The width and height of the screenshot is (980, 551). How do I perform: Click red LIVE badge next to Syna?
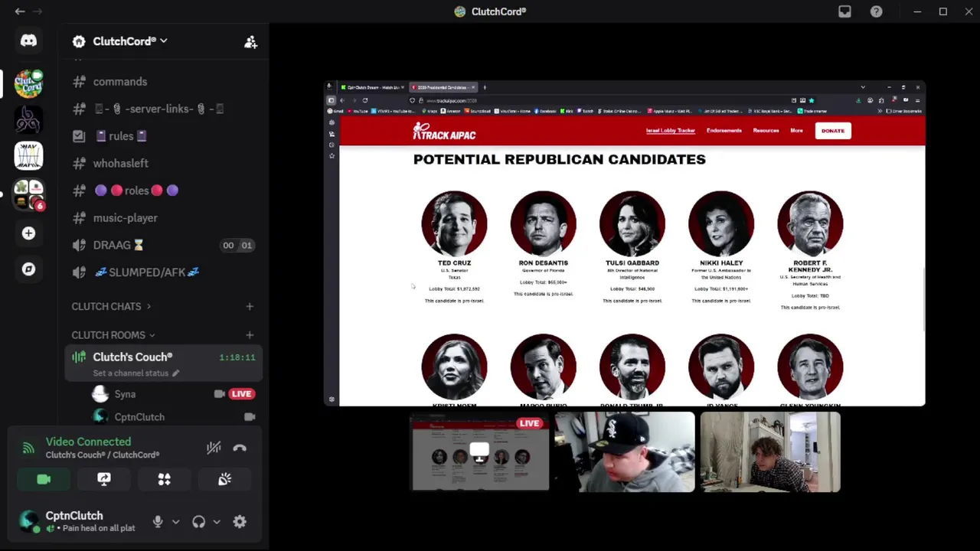point(241,394)
